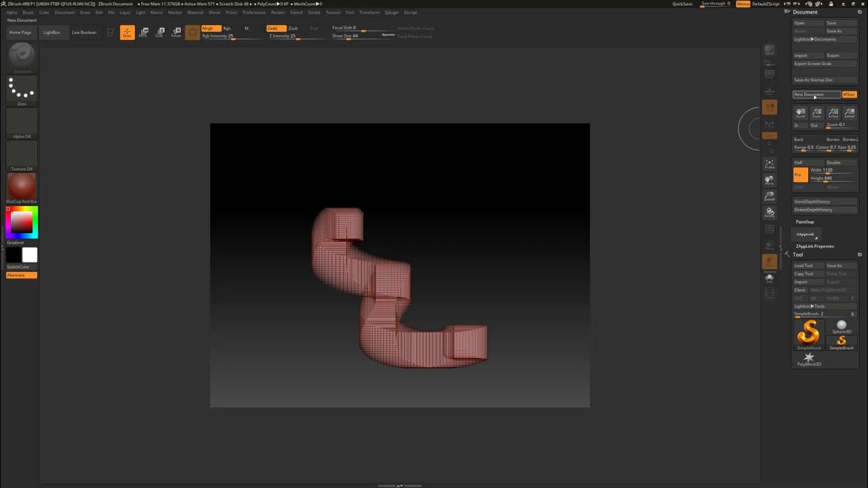Click the Load Tool button
This screenshot has width=868, height=488.
[809, 266]
